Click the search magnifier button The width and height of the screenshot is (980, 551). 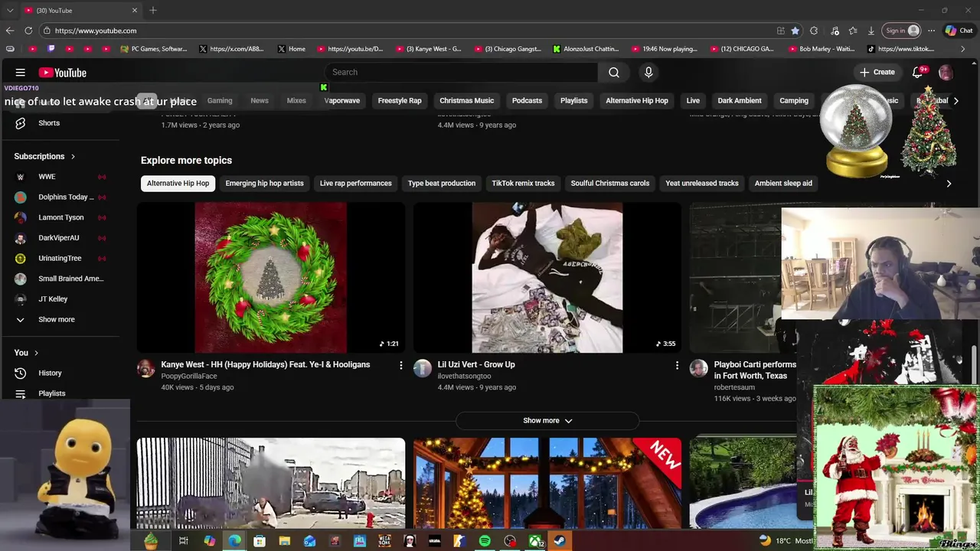pyautogui.click(x=614, y=72)
